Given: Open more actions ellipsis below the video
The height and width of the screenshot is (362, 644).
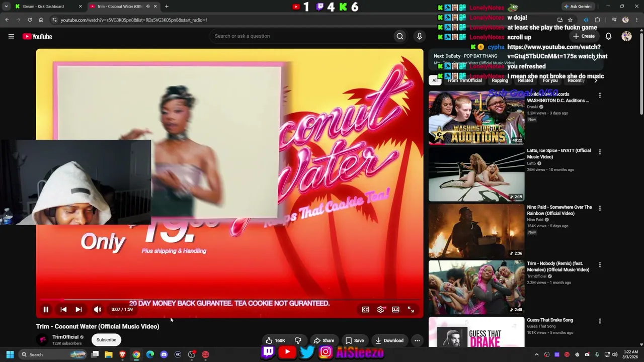Looking at the screenshot, I should [417, 340].
